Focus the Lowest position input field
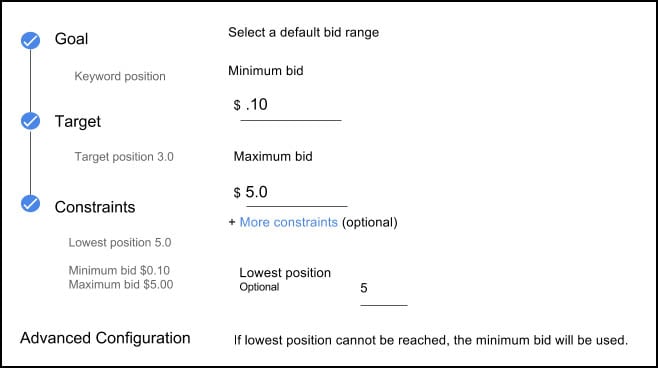This screenshot has width=658, height=368. [384, 292]
